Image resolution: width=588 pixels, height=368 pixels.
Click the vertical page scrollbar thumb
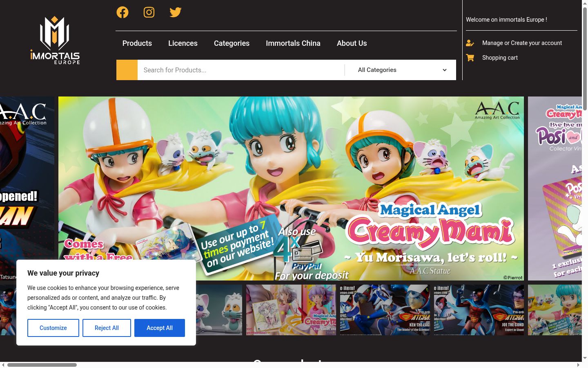point(585,58)
